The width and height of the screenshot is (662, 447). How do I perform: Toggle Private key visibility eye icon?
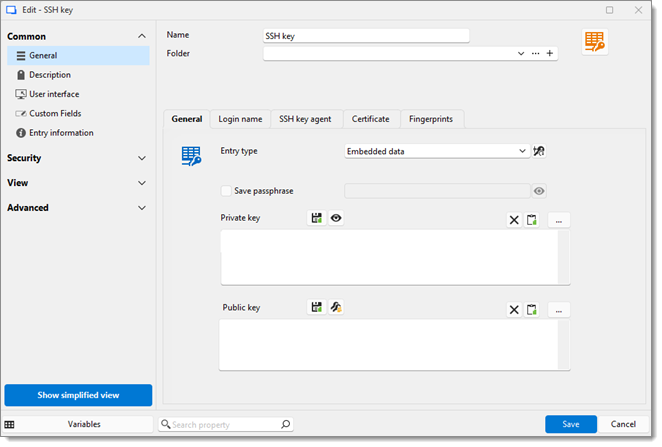coord(336,218)
